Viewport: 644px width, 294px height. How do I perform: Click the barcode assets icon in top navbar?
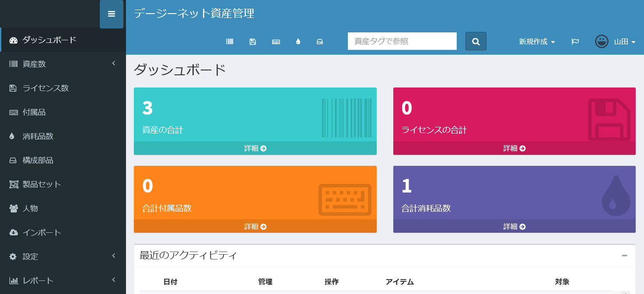pos(230,42)
